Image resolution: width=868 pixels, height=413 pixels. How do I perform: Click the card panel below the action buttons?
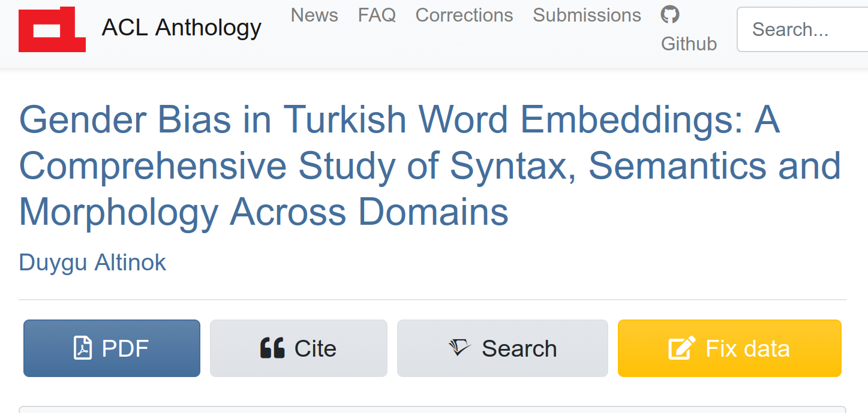pos(432,409)
